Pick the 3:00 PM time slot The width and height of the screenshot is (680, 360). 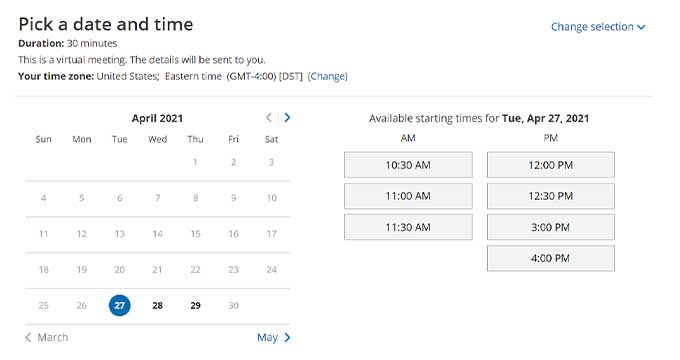pyautogui.click(x=550, y=227)
